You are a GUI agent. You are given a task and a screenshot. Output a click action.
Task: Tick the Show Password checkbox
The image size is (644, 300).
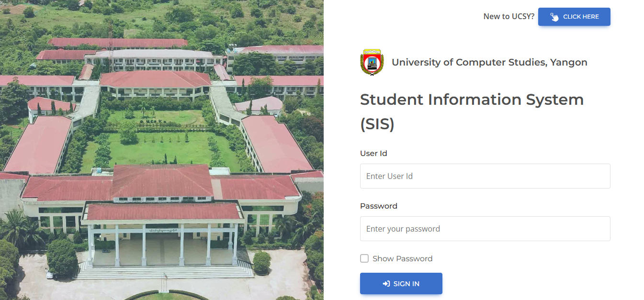tap(364, 258)
